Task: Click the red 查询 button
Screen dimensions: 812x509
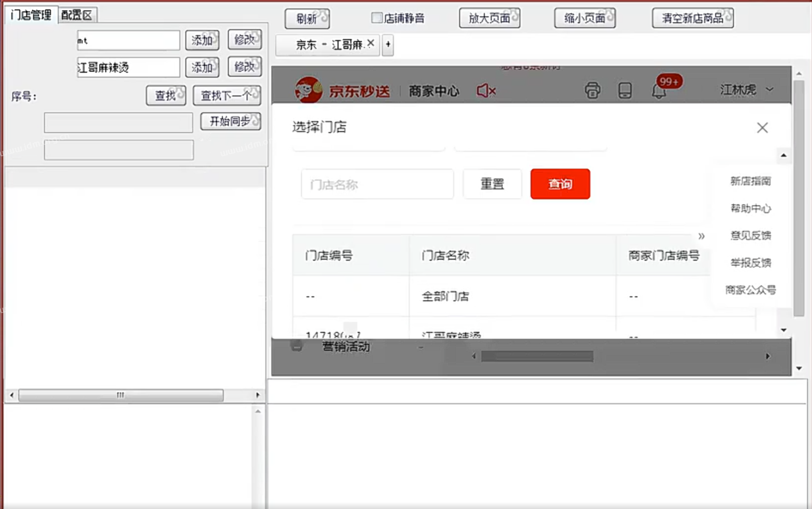Action: click(560, 184)
